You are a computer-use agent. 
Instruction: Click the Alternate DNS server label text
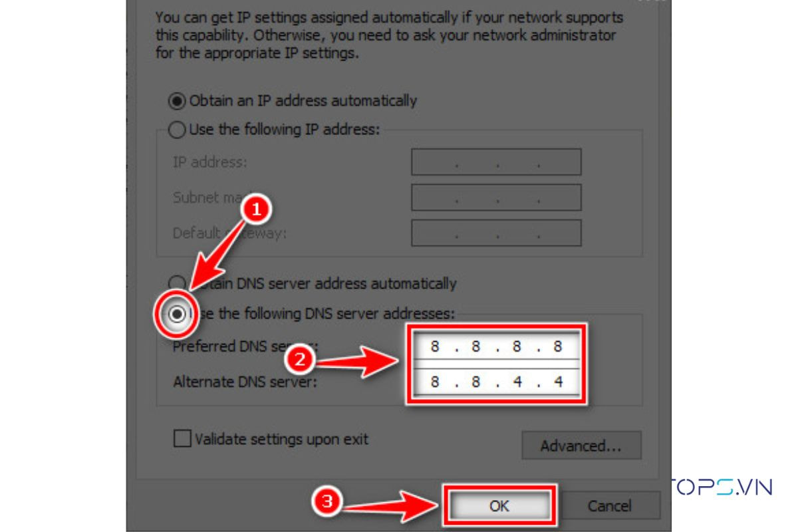tap(245, 382)
